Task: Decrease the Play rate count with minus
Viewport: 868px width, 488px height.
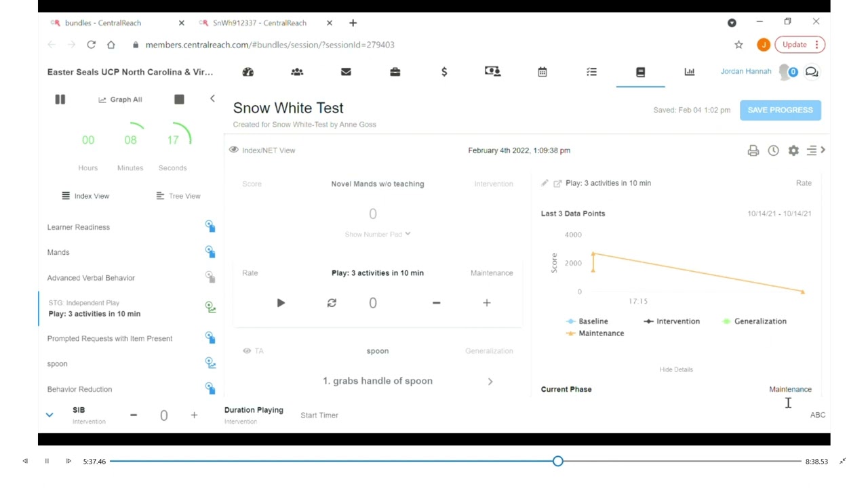Action: pos(436,303)
